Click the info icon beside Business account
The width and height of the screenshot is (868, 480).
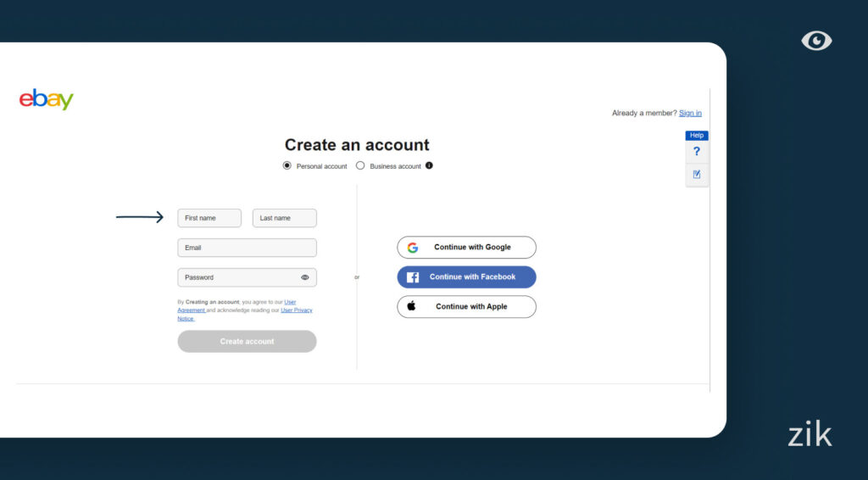tap(429, 165)
